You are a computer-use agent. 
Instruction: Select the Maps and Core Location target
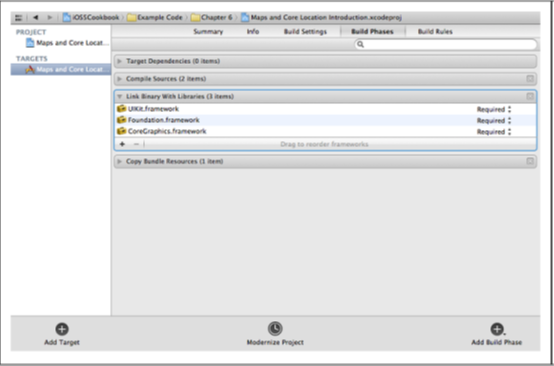point(61,69)
